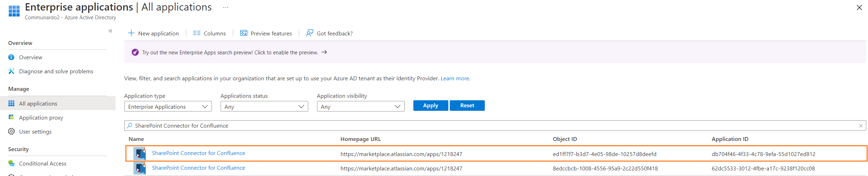Click the User settings gear icon

click(x=11, y=131)
